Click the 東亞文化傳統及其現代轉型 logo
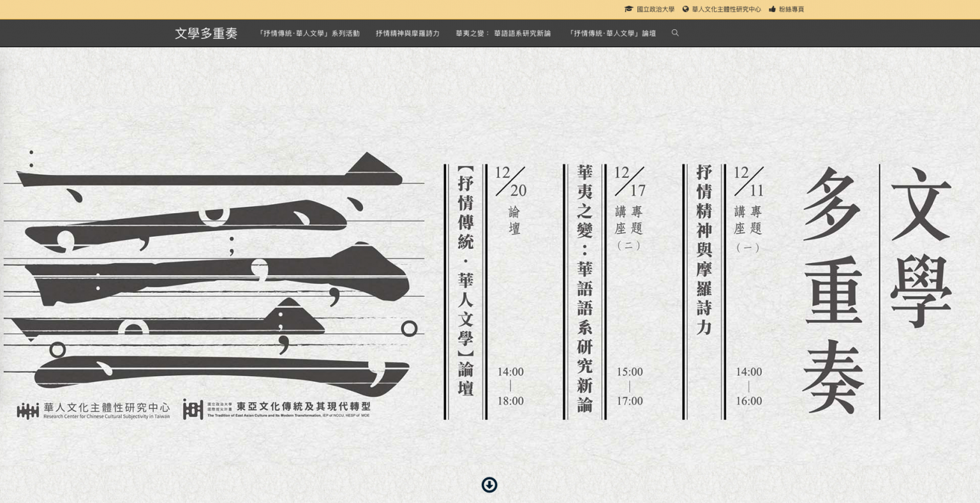The width and height of the screenshot is (980, 503). click(x=276, y=409)
